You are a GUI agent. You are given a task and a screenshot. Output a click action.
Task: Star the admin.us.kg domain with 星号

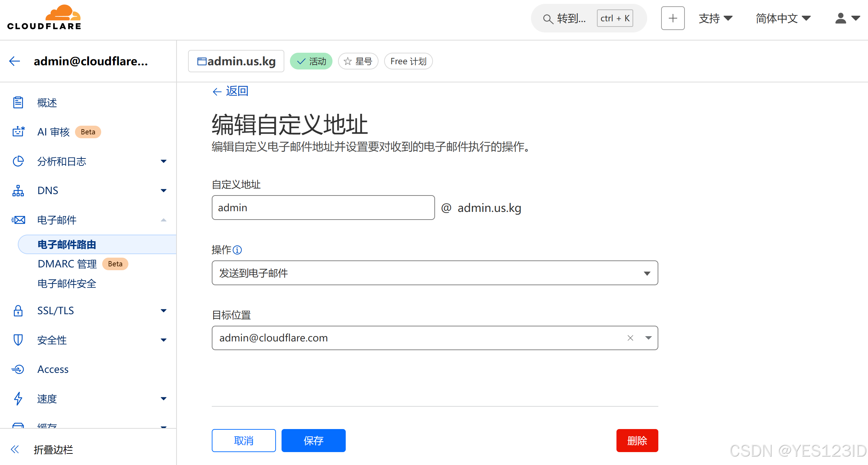(358, 61)
